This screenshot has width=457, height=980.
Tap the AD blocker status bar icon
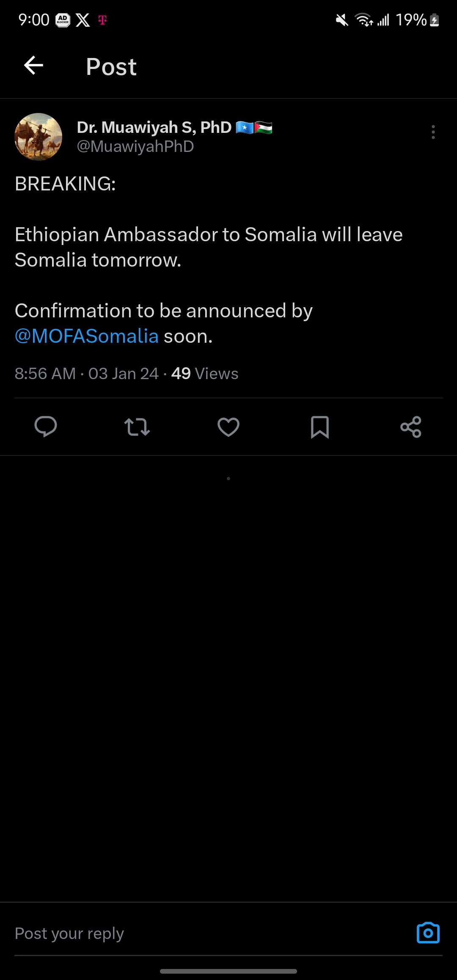click(x=63, y=20)
